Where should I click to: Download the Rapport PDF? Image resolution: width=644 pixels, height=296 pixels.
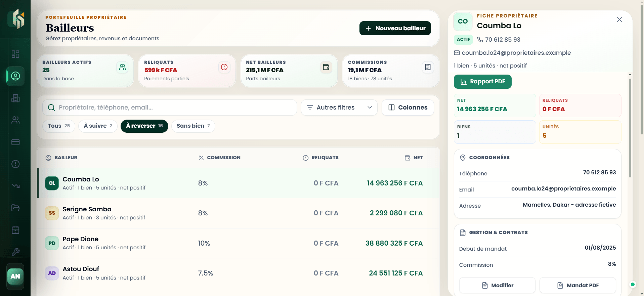click(482, 82)
